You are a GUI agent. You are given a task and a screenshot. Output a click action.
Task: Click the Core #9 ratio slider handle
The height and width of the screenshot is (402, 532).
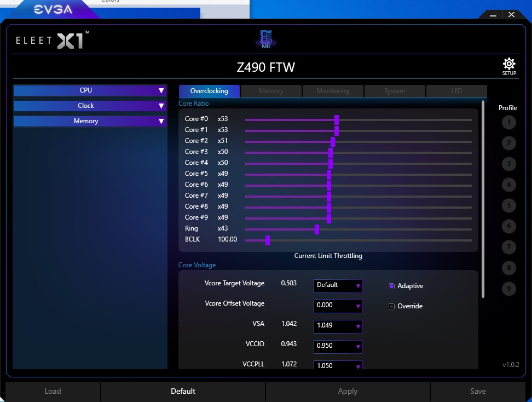pyautogui.click(x=329, y=219)
